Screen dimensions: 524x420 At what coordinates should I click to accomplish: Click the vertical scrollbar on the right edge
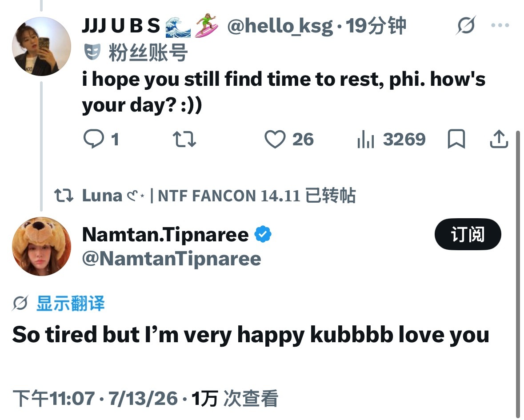(x=518, y=274)
